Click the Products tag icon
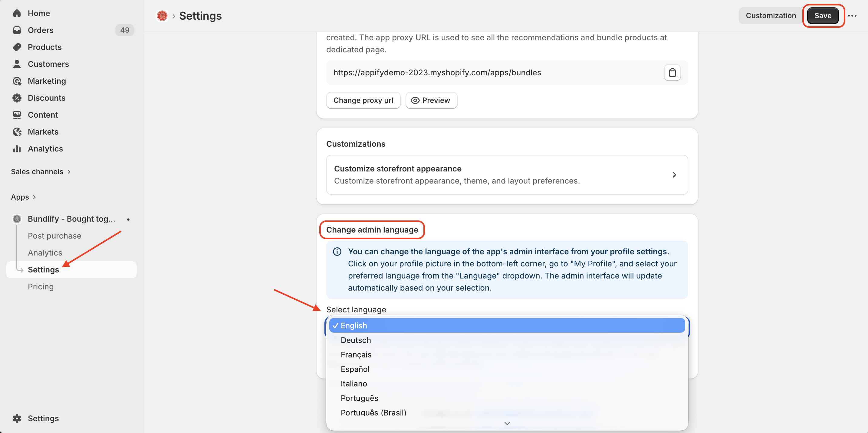 17,47
